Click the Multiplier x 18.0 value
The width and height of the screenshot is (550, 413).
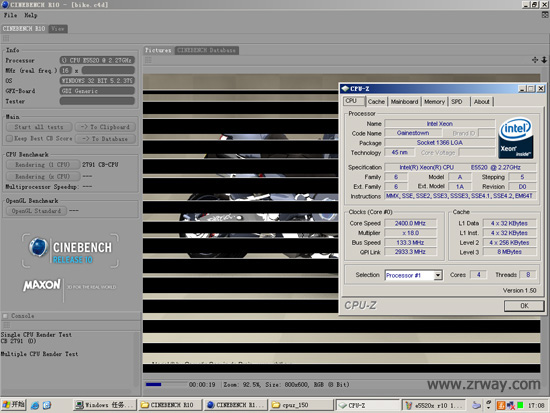tap(410, 233)
